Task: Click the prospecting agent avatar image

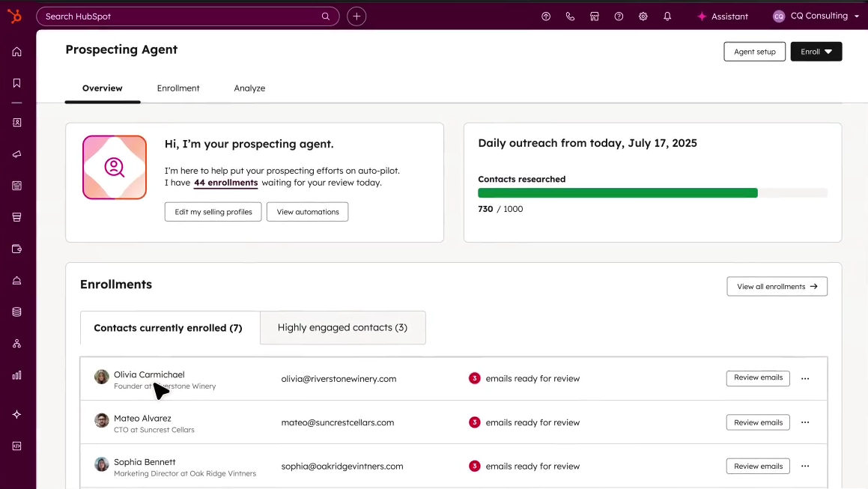Action: 115,167
